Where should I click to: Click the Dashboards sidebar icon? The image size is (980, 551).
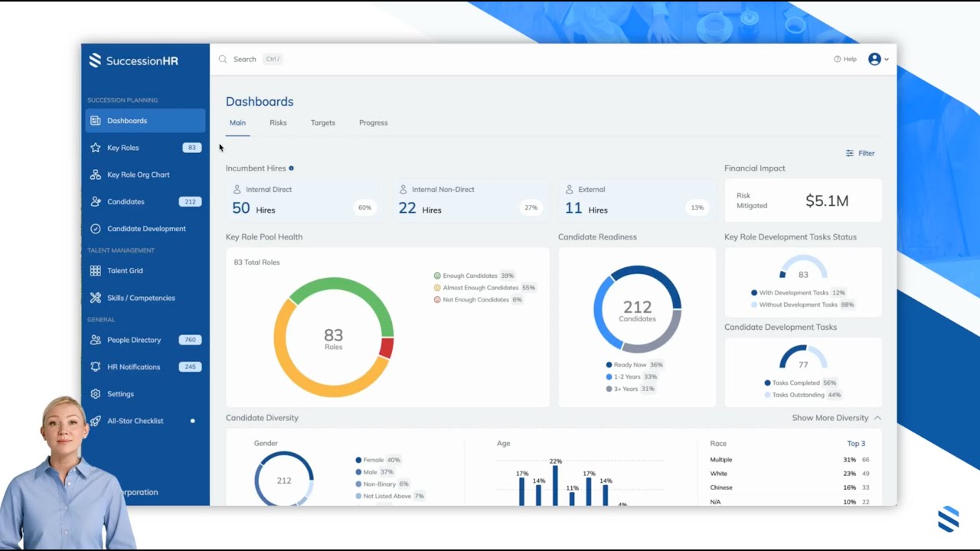95,121
